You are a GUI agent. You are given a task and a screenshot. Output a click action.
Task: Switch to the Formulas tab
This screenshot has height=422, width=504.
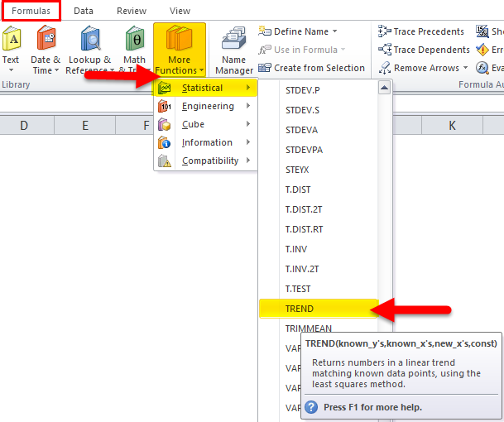tap(31, 11)
